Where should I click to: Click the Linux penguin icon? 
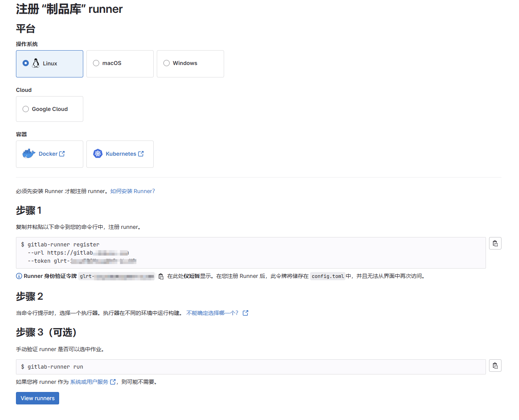point(36,63)
